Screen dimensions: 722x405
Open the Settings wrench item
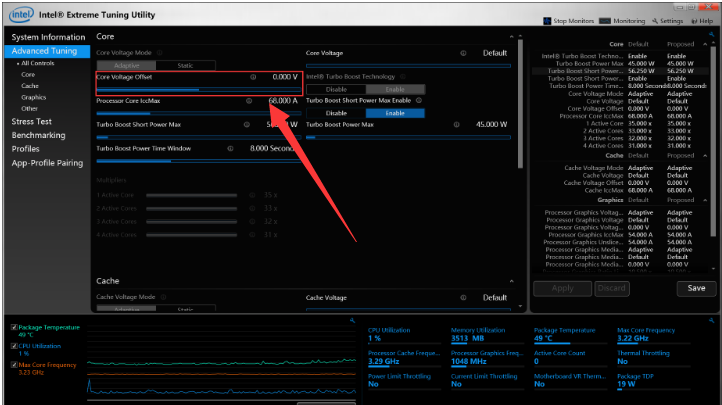coord(667,21)
